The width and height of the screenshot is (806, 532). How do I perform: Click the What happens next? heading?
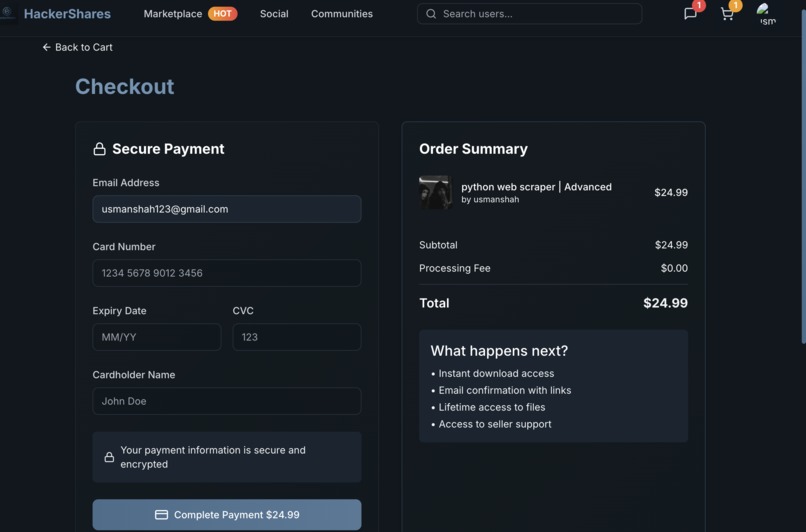tap(499, 351)
